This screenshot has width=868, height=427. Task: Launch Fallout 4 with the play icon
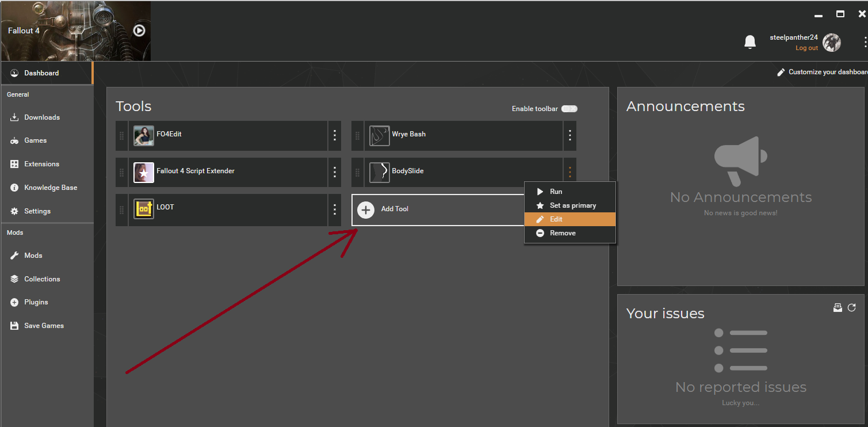point(139,30)
